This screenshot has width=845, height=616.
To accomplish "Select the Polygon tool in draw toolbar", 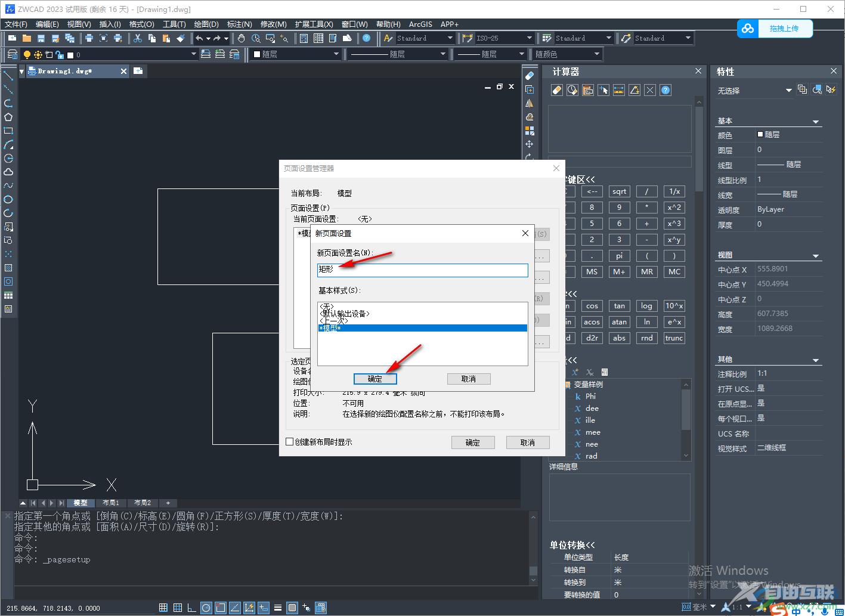I will tap(8, 117).
